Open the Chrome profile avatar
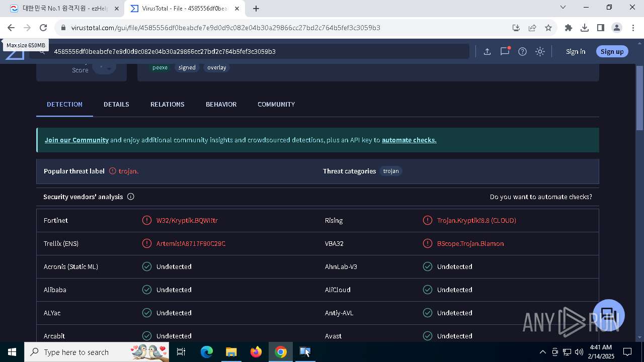This screenshot has width=644, height=362. click(617, 28)
